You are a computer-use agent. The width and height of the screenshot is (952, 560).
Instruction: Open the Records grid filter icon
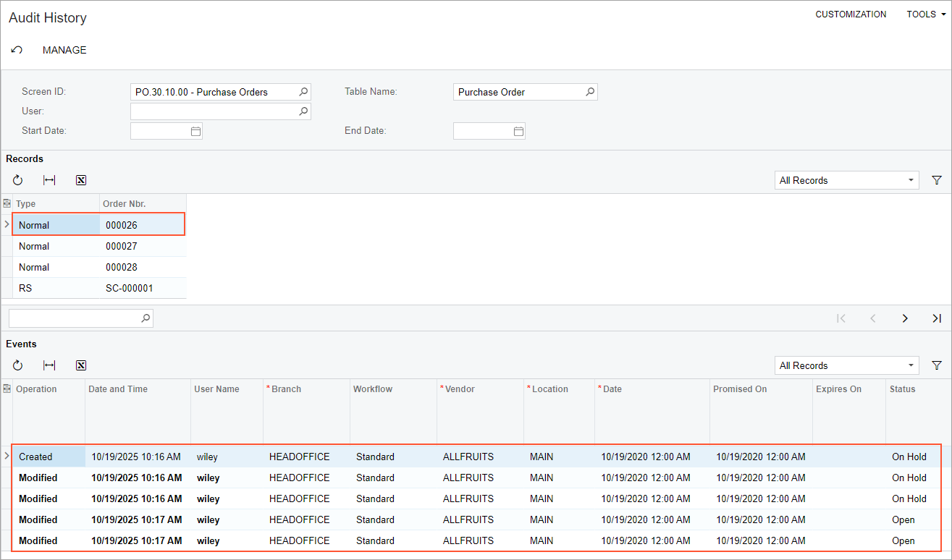coord(936,180)
